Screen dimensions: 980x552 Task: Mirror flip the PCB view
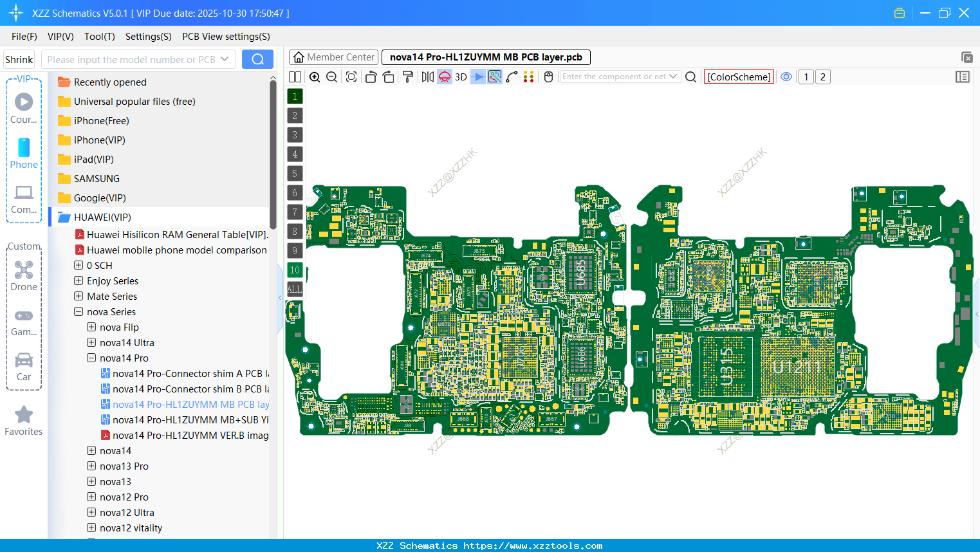click(x=428, y=77)
